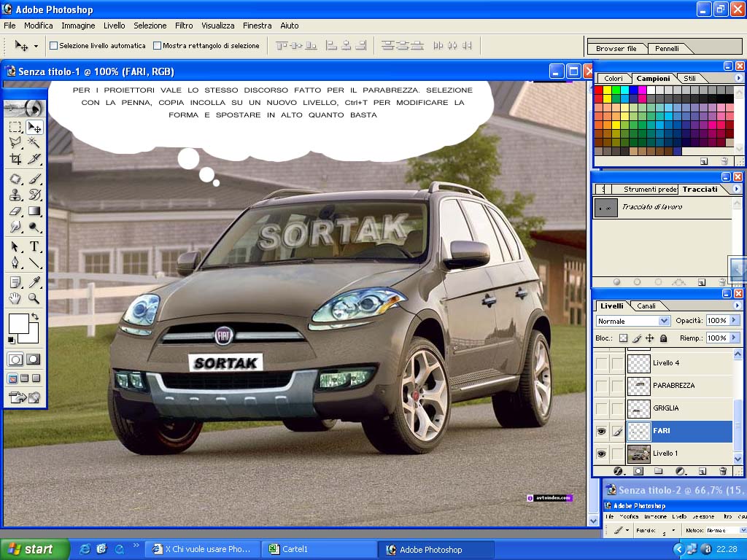Activate the Eyedropper tool
This screenshot has width=747, height=560.
tap(34, 282)
